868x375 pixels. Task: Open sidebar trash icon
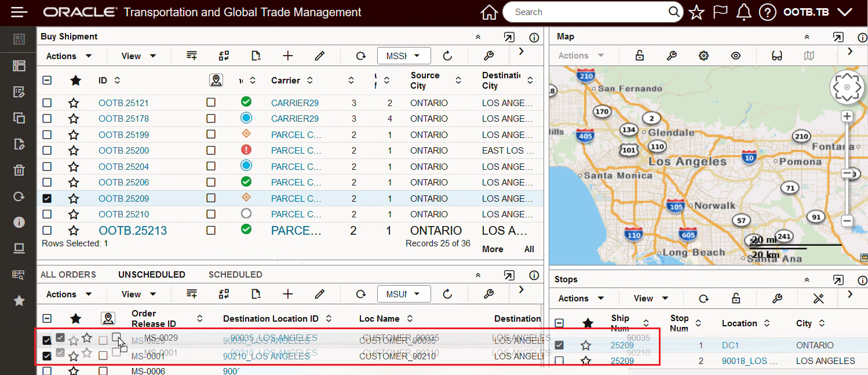point(19,170)
